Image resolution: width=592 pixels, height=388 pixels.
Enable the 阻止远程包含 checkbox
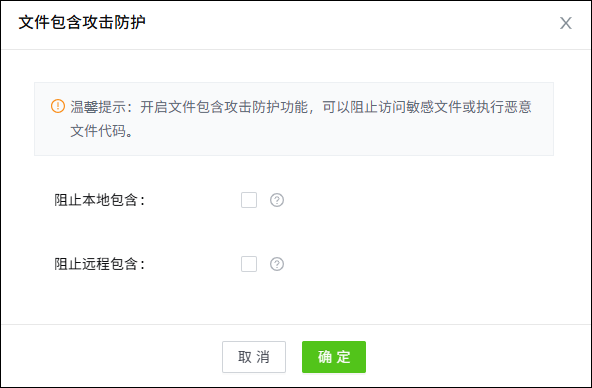pos(249,264)
